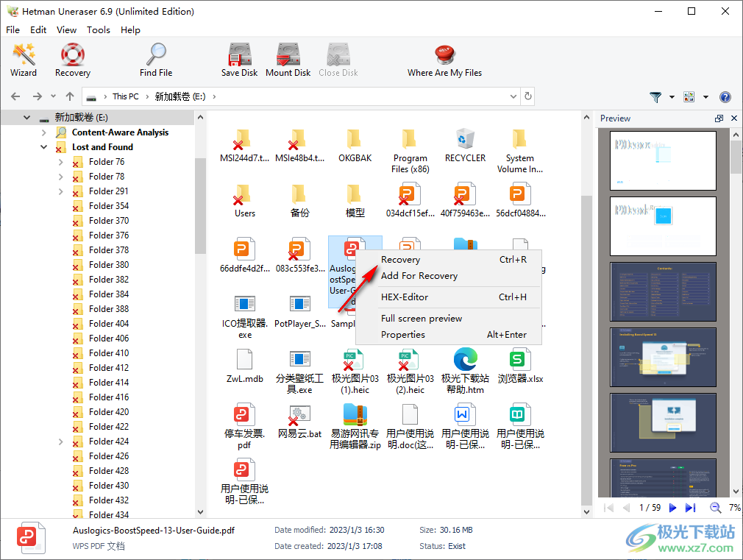Open the Tools menu
Viewport: 743px width, 560px height.
click(x=98, y=30)
